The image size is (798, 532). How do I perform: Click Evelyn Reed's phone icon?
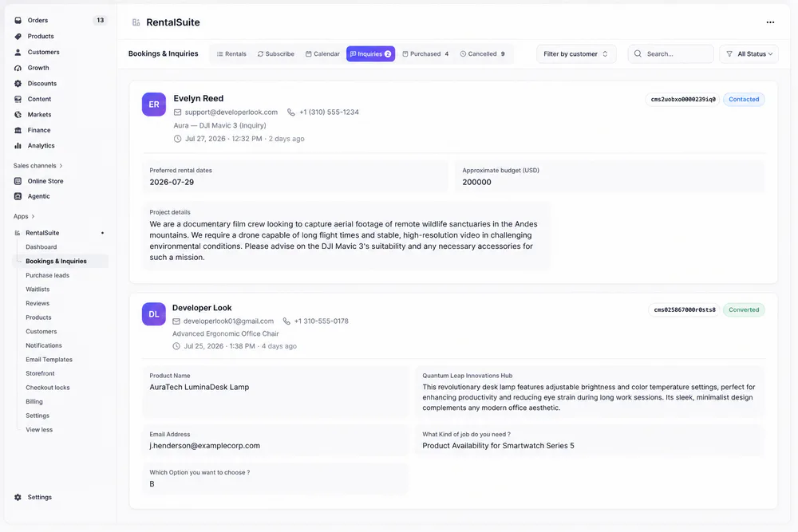291,112
